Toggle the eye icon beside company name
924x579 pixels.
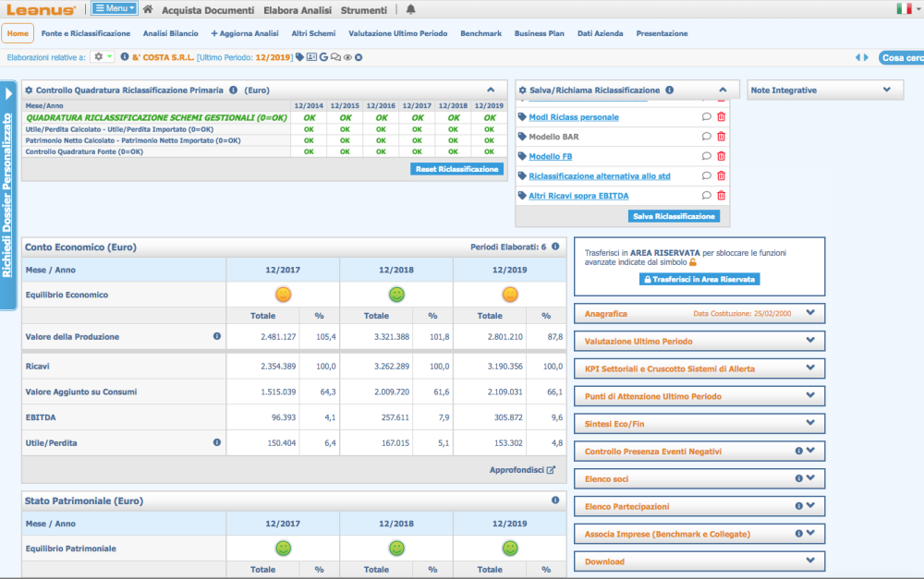tap(347, 57)
